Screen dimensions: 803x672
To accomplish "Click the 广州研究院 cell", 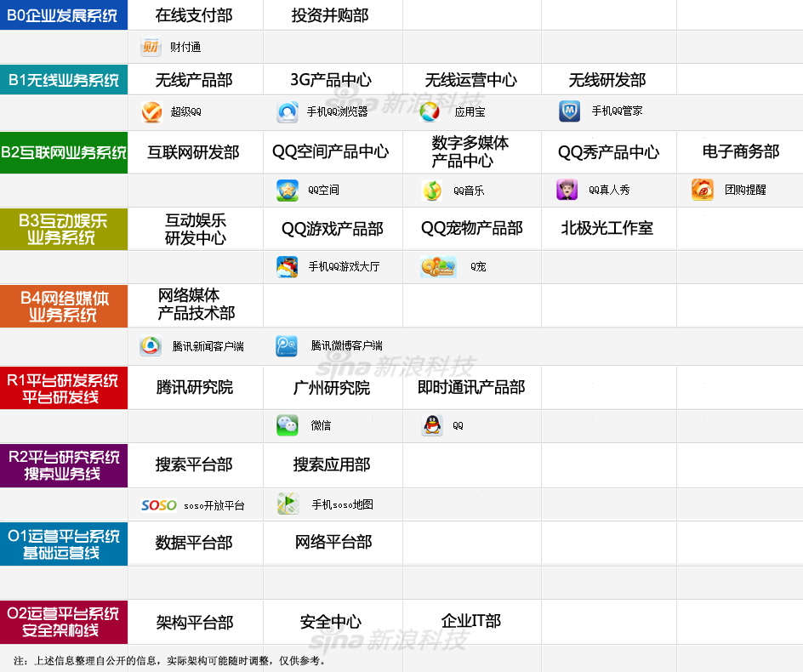I will pyautogui.click(x=333, y=388).
